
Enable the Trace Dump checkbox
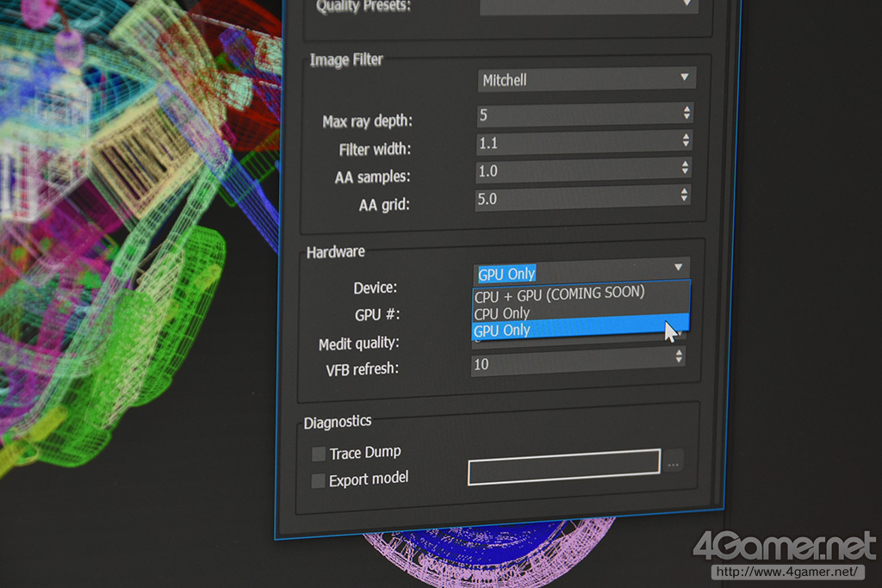319,454
